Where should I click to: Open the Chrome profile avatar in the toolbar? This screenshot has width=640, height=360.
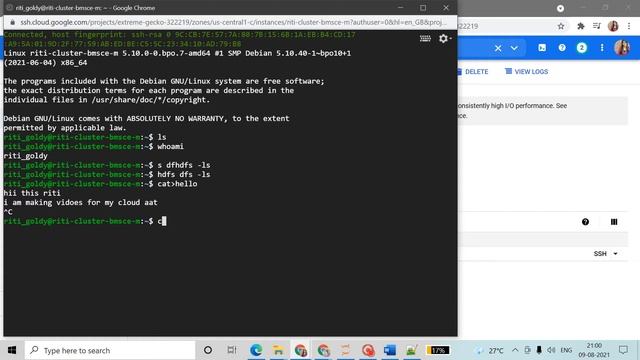tap(613, 26)
